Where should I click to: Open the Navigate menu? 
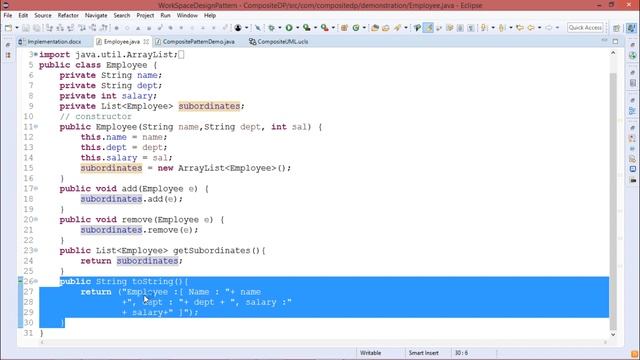(x=96, y=15)
